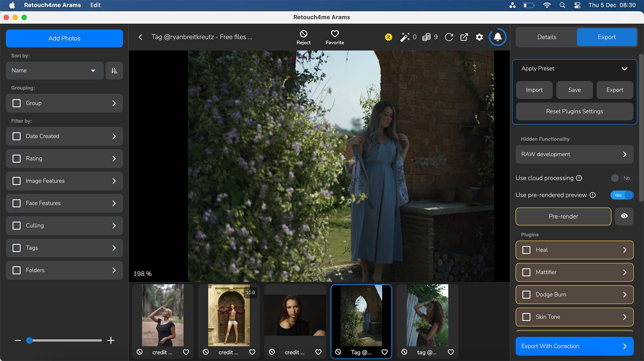Open Spotlight search in menu bar

[562, 5]
